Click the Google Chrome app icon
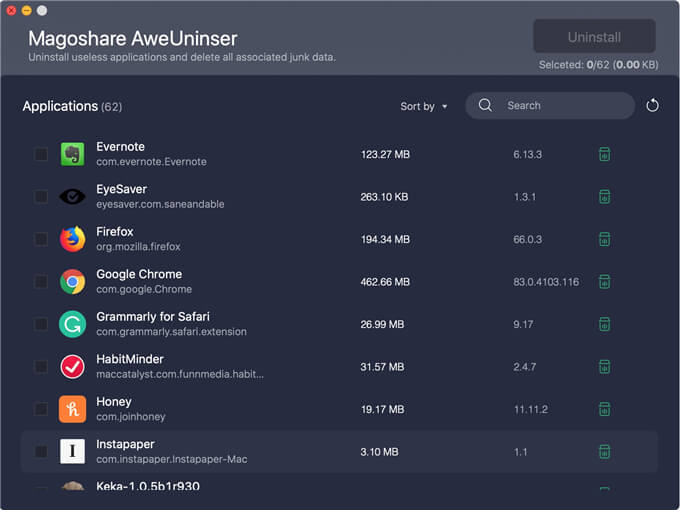The height and width of the screenshot is (510, 680). [x=72, y=281]
